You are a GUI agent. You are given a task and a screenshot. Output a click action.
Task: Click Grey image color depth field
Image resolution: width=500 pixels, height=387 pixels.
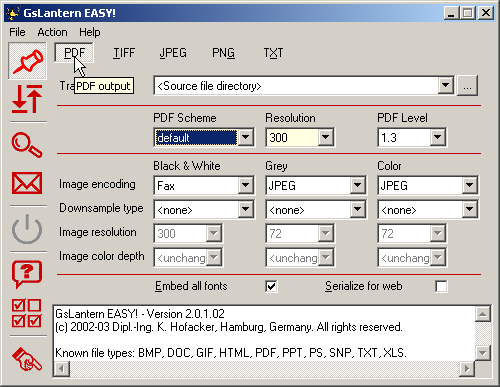tap(300, 257)
